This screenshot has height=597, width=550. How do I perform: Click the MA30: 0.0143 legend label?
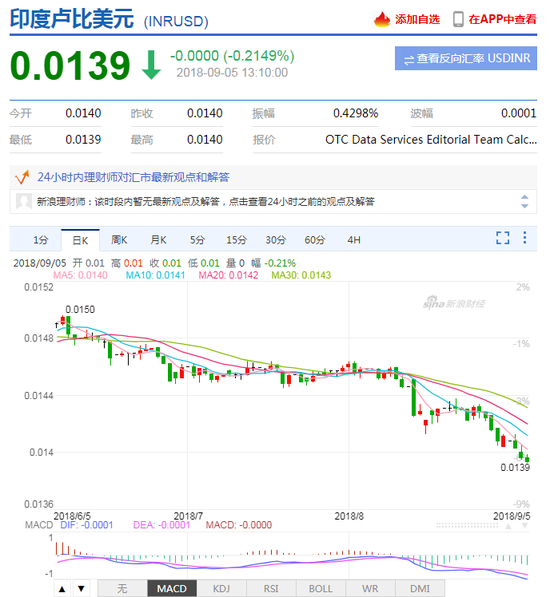pos(301,275)
